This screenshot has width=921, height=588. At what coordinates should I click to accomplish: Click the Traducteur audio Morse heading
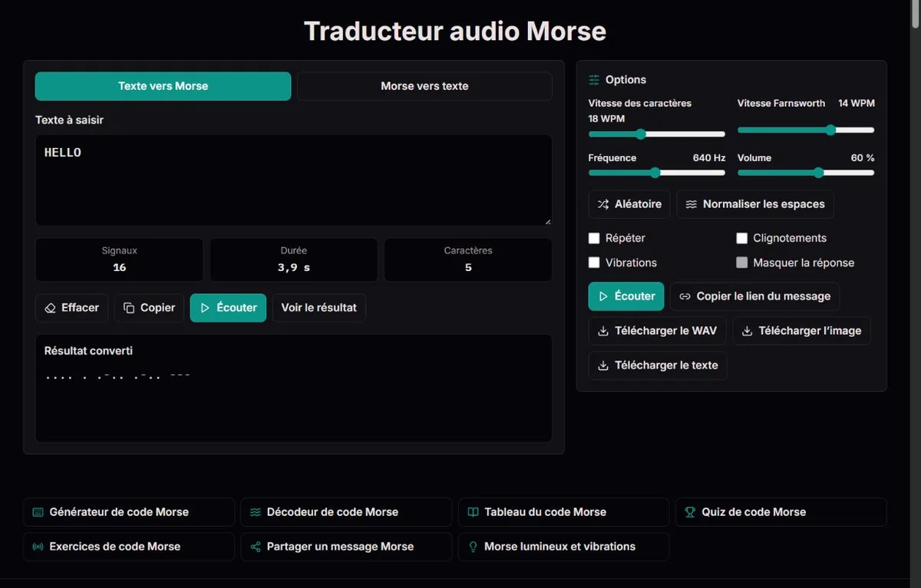point(455,31)
